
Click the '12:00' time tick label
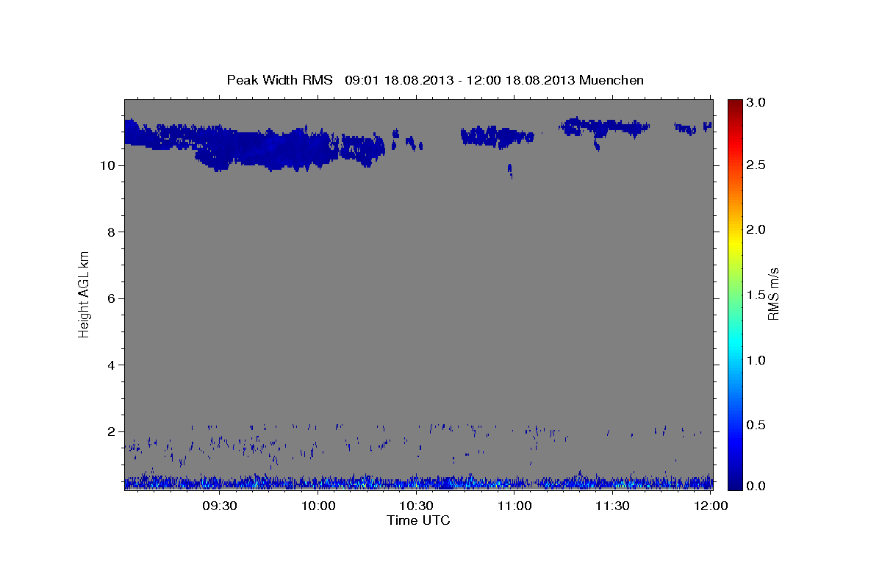(x=711, y=506)
